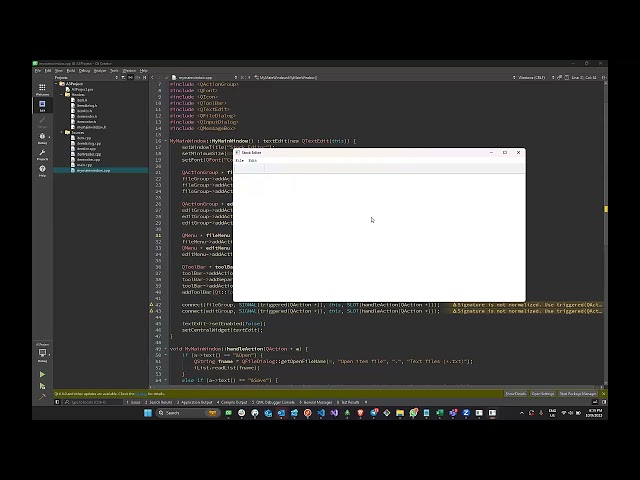Open the Windows Start menu
Image resolution: width=640 pixels, height=480 pixels.
tap(148, 413)
